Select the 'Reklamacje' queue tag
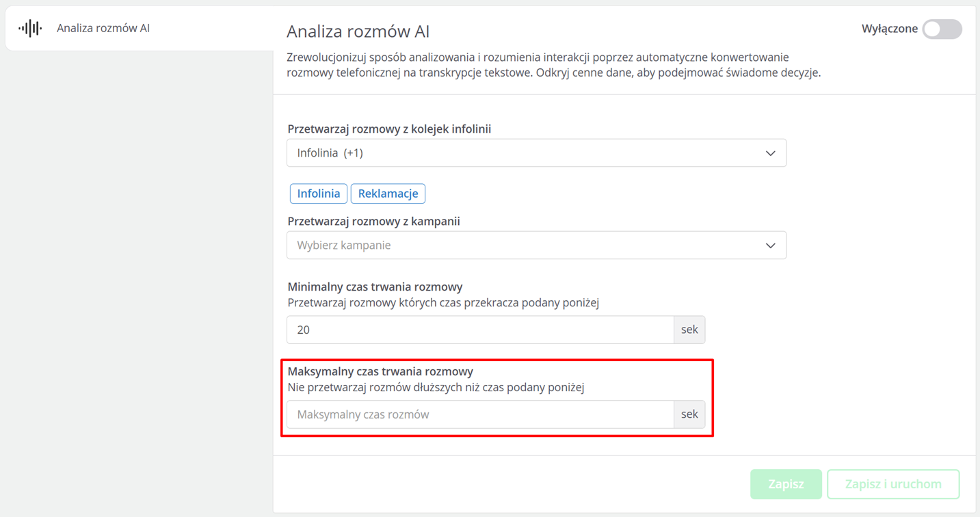This screenshot has width=980, height=517. point(388,194)
